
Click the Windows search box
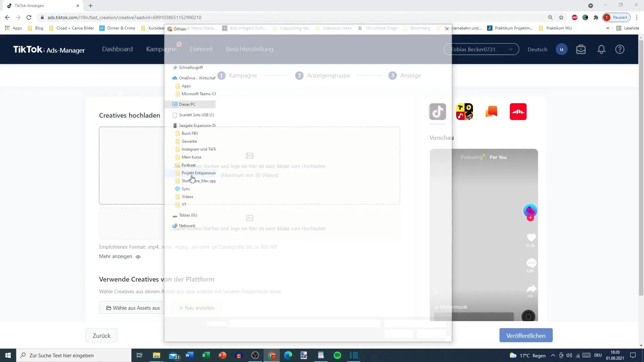(74, 355)
